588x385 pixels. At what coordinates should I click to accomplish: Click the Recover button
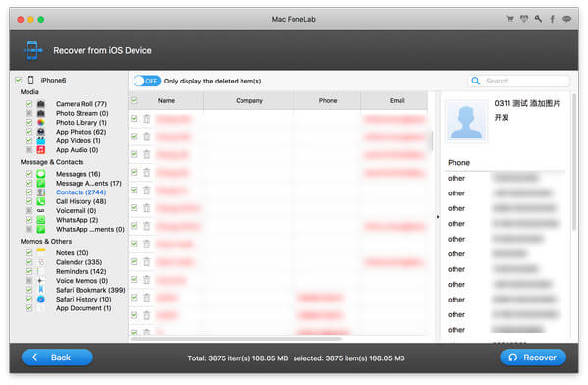pyautogui.click(x=533, y=357)
